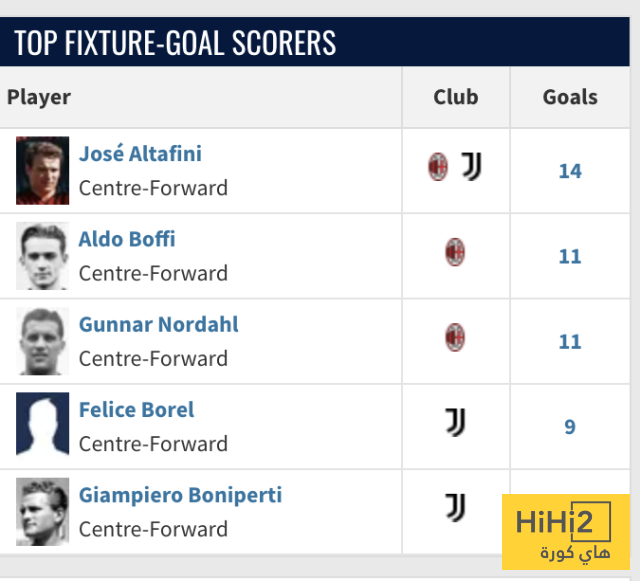Viewport: 640px width, 581px height.
Task: Go to Gunnar Nordahl's player page
Action: (158, 324)
